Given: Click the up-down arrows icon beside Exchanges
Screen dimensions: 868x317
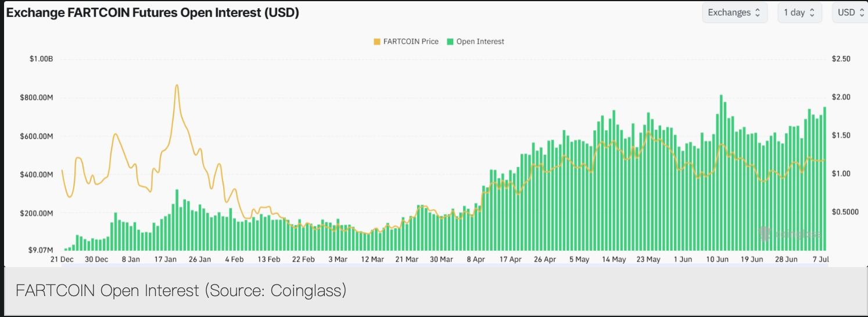Looking at the screenshot, I should (757, 12).
